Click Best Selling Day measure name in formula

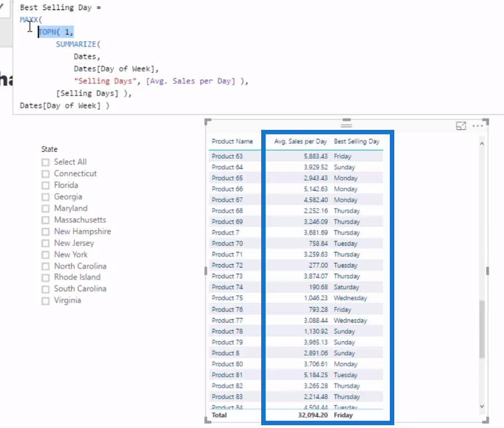click(56, 7)
